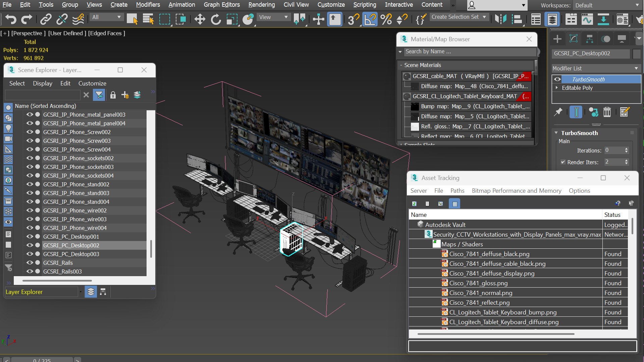Toggle visibility of GCSRI_IP_Phone_sockets003
The height and width of the screenshot is (362, 644).
pyautogui.click(x=30, y=167)
